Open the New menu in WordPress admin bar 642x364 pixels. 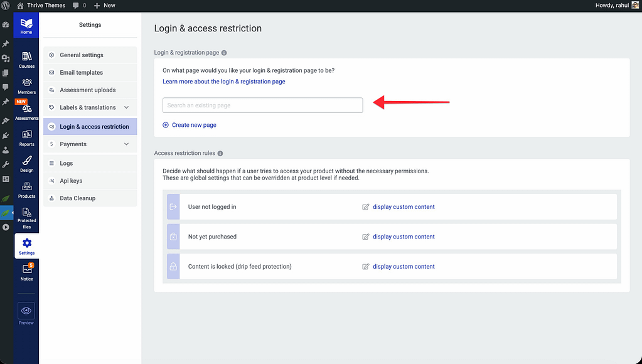(x=104, y=5)
